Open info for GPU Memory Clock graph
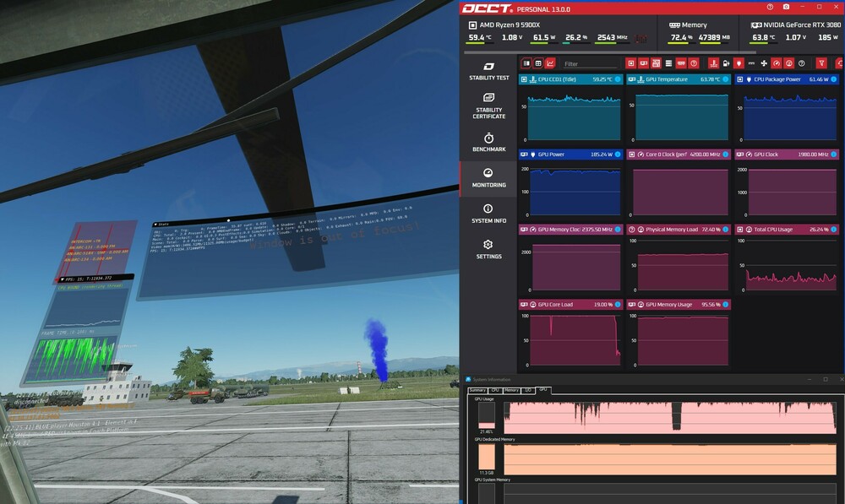 618,230
